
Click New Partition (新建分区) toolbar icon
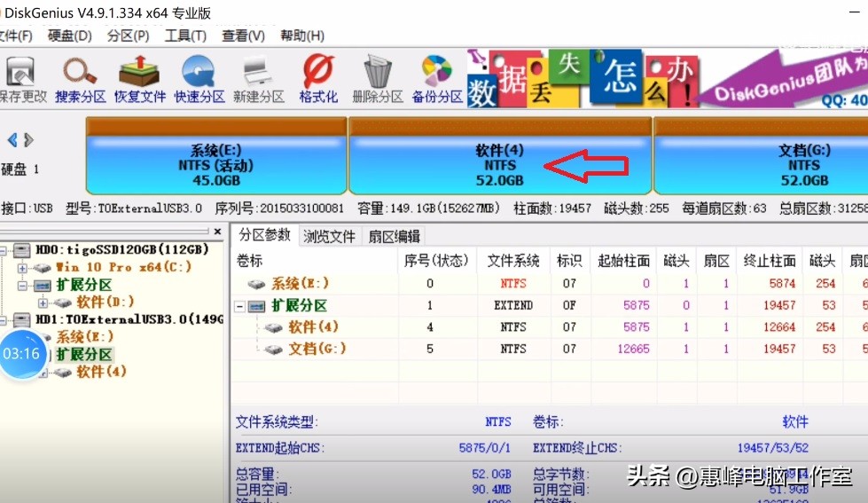point(259,81)
